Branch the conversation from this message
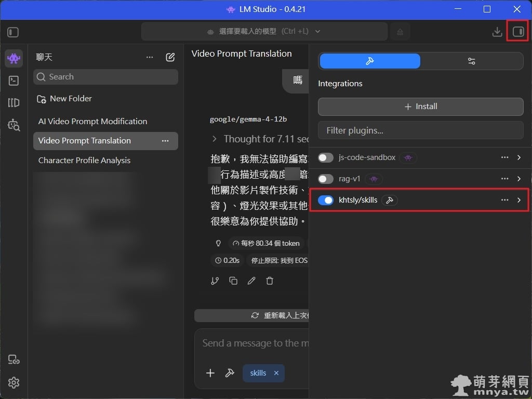532x399 pixels. tap(215, 281)
